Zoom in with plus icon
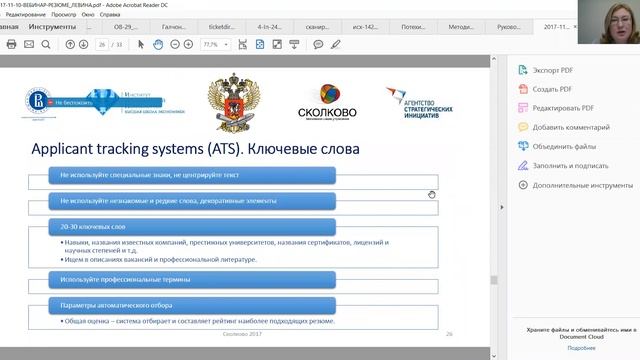Screen dimensions: 640x360 188,44
